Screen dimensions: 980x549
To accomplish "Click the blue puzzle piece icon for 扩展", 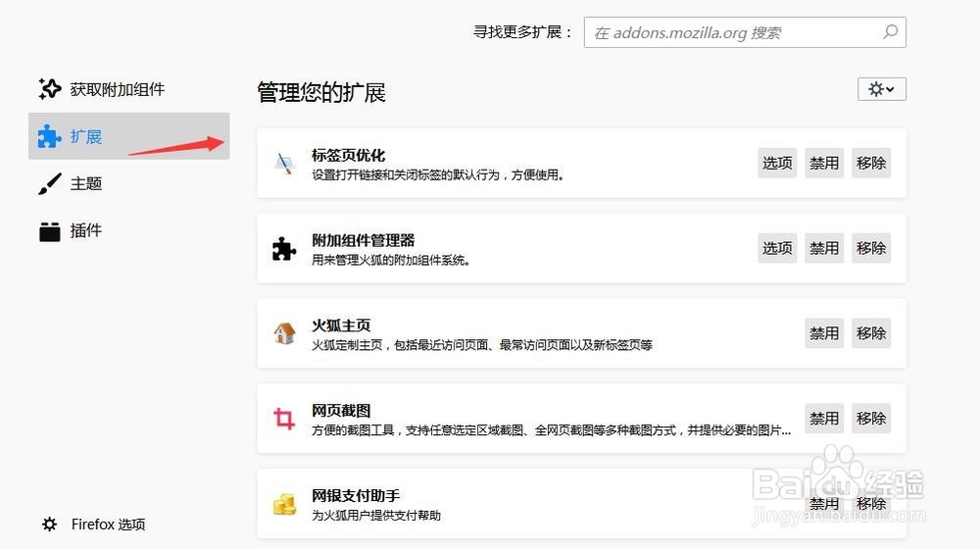I will point(49,136).
